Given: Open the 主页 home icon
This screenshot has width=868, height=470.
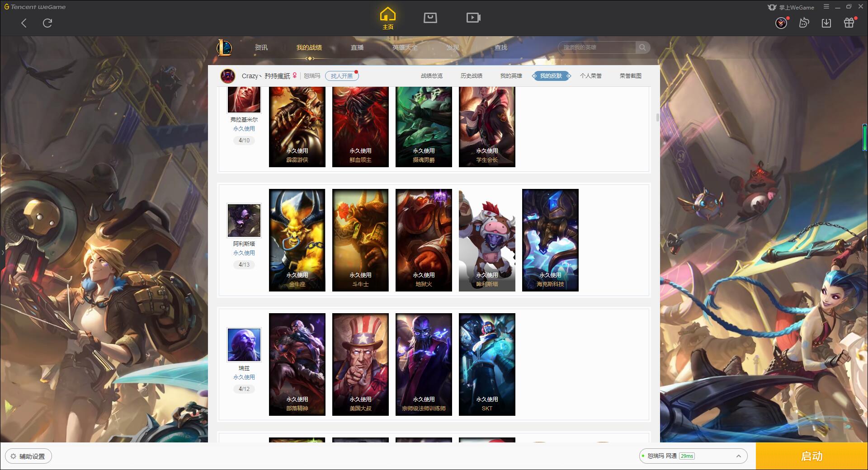Looking at the screenshot, I should (x=388, y=19).
